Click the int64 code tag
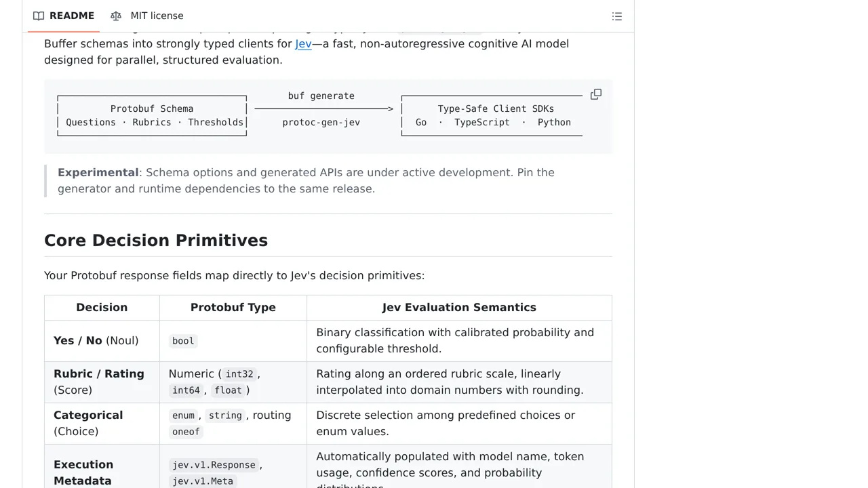This screenshot has height=488, width=868. [186, 390]
